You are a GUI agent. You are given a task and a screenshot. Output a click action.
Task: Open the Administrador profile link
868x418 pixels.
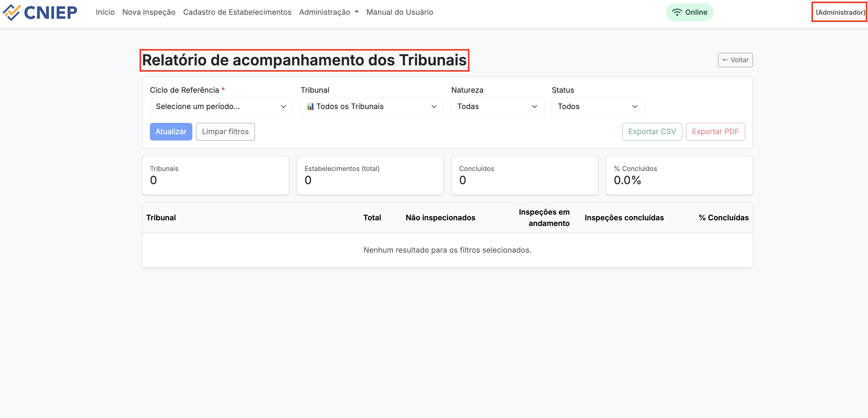pos(839,12)
